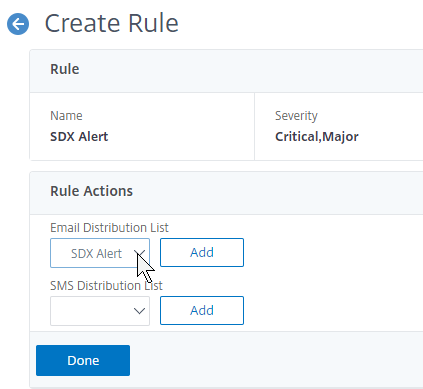Click the Email Distribution List label
Screen dimensions: 423x389
pyautogui.click(x=109, y=228)
